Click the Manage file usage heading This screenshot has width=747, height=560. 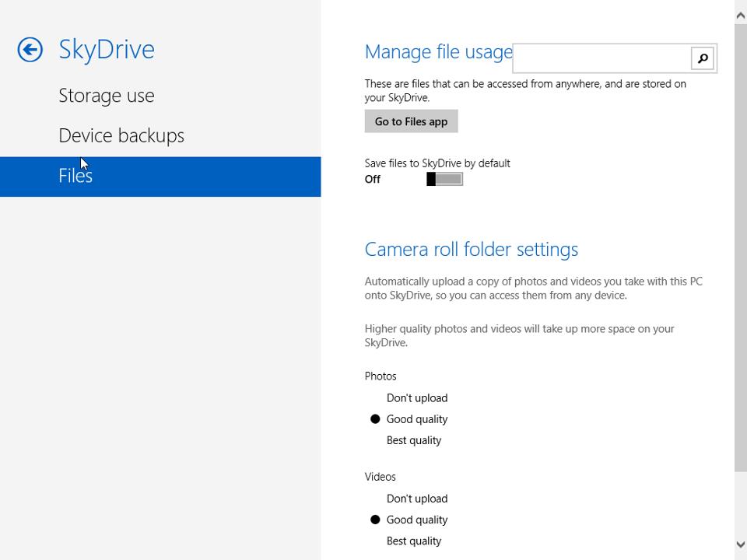click(x=438, y=52)
